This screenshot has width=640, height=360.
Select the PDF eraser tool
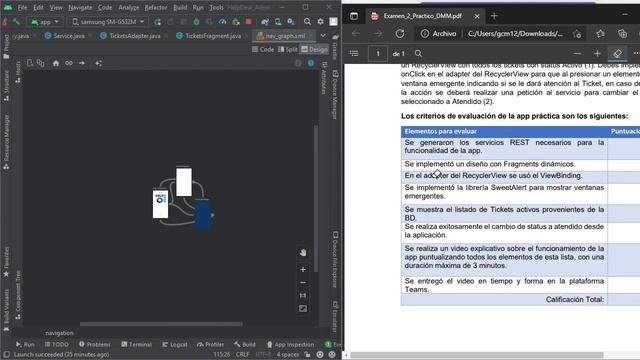click(617, 53)
